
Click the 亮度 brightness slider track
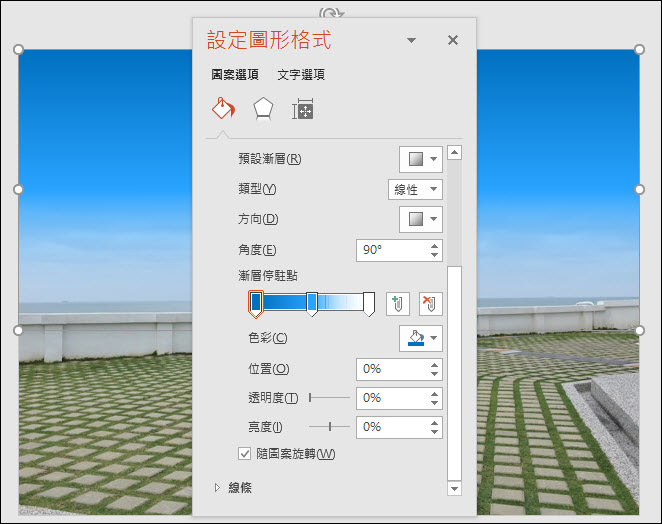point(330,427)
